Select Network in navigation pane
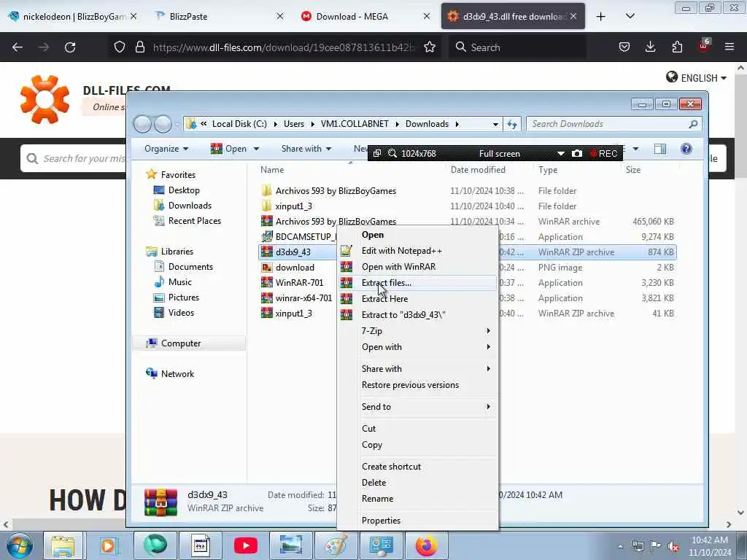This screenshot has width=747, height=560. (x=177, y=374)
